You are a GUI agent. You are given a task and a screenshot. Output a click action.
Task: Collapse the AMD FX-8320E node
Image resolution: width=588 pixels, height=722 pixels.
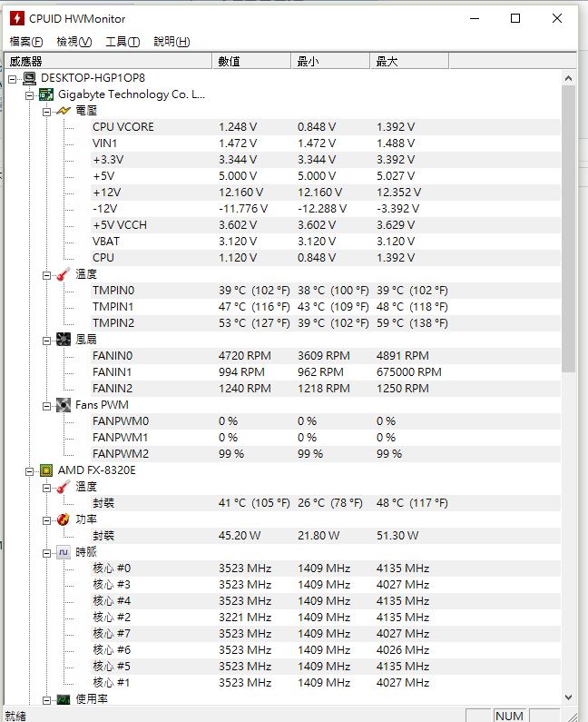29,471
